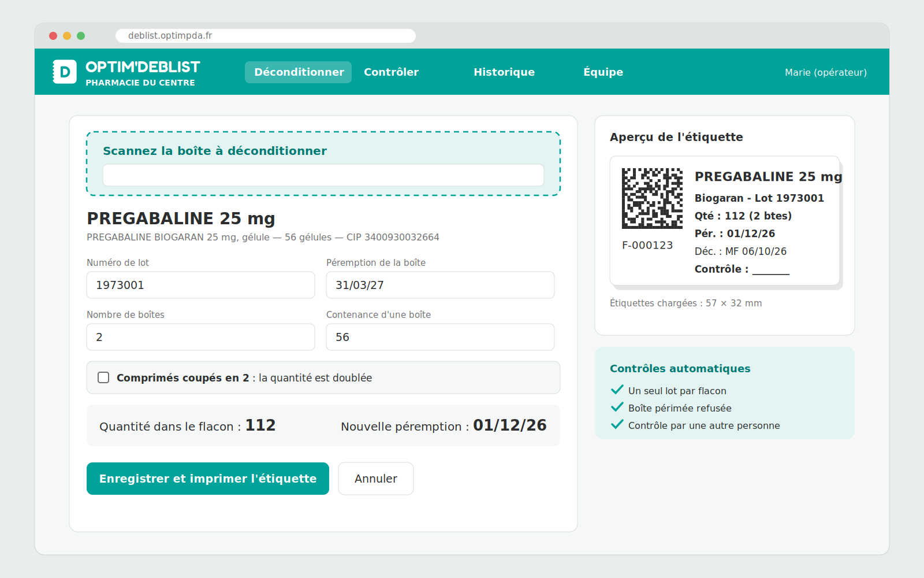Click the yellow minimize window dot
Viewport: 924px width, 578px height.
click(x=67, y=36)
